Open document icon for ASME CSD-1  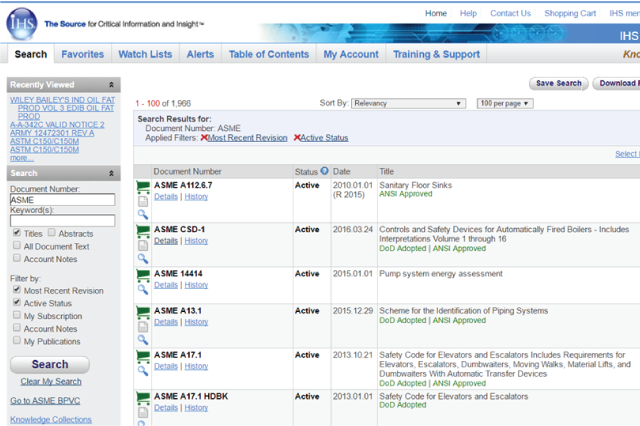(143, 245)
